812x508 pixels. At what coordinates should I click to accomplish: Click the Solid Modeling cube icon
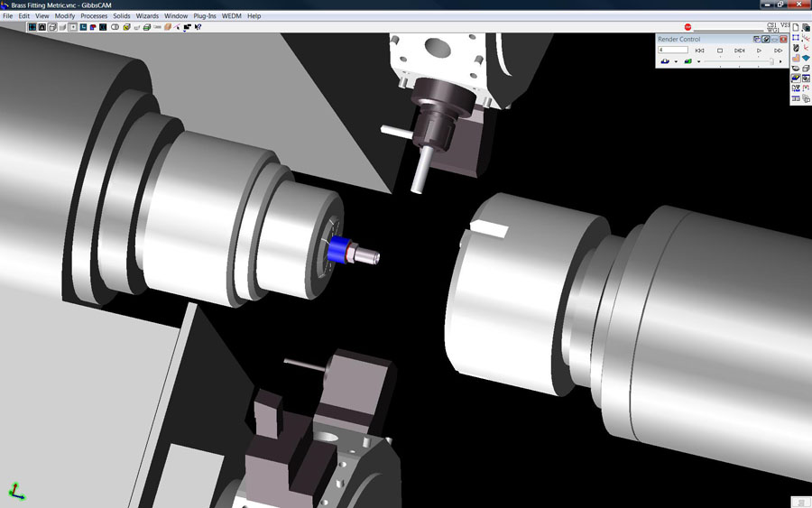click(x=806, y=69)
